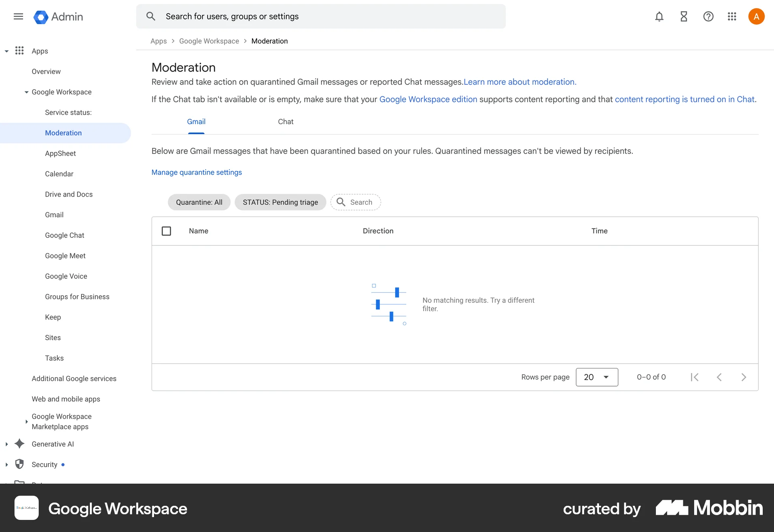
Task: Open the help icon
Action: [x=708, y=17]
